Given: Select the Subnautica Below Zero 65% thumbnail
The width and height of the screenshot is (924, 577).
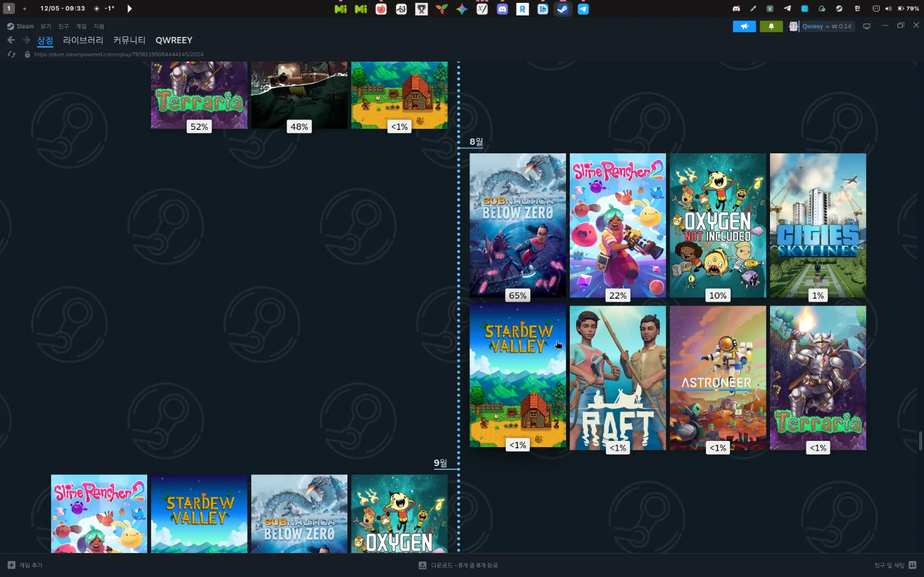Looking at the screenshot, I should pos(517,225).
